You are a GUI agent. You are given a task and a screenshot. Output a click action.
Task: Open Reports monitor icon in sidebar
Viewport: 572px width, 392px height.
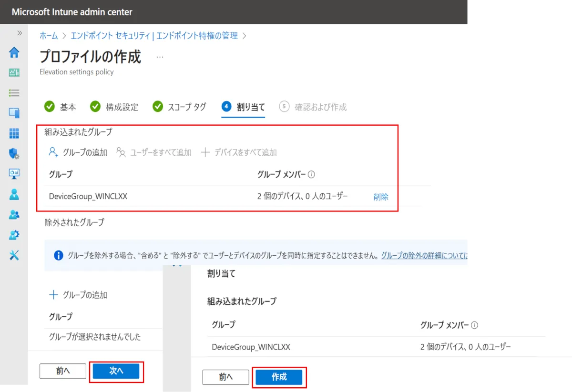point(14,174)
